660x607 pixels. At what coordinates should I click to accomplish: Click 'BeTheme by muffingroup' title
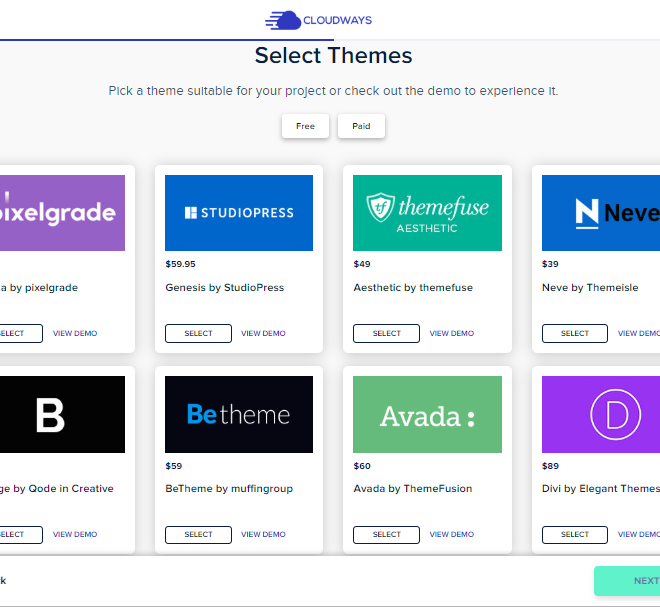pyautogui.click(x=229, y=489)
